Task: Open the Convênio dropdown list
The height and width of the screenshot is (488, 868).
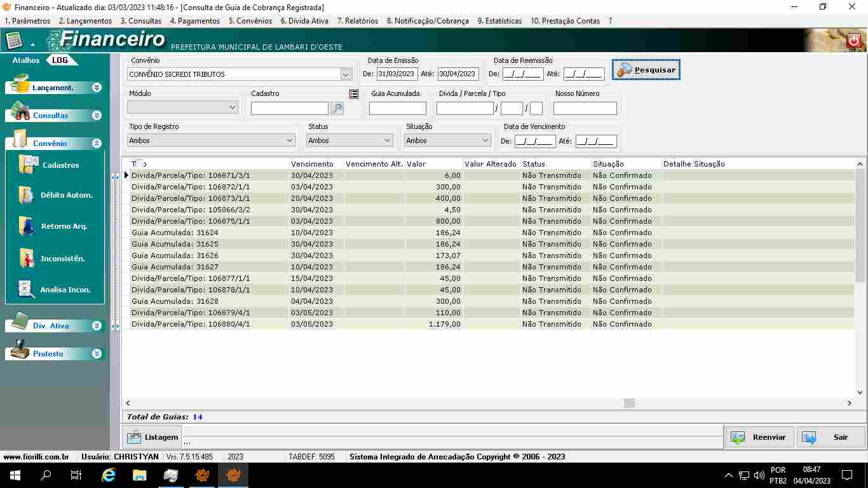Action: tap(346, 74)
